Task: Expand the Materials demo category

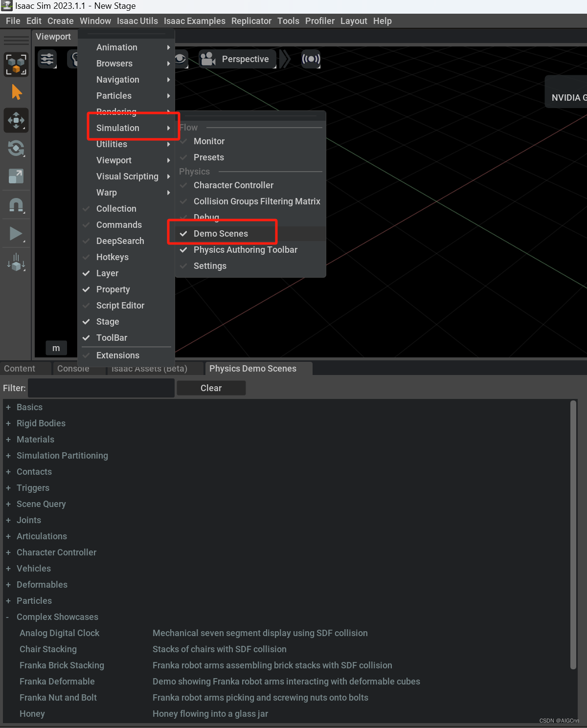Action: (x=8, y=440)
